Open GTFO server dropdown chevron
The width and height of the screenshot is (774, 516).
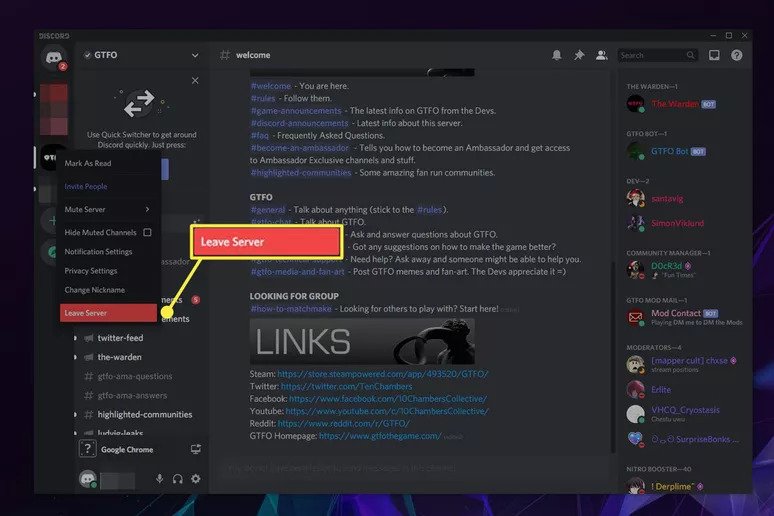point(195,55)
